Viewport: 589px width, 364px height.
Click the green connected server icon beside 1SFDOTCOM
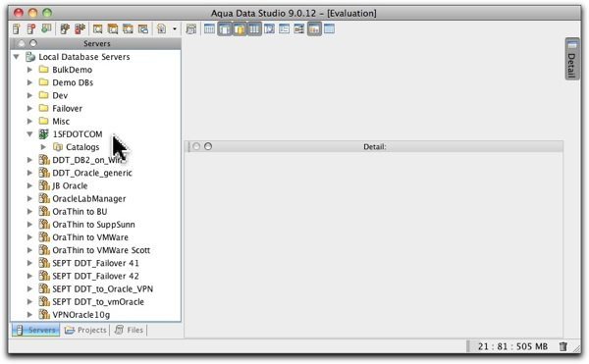pyautogui.click(x=44, y=134)
